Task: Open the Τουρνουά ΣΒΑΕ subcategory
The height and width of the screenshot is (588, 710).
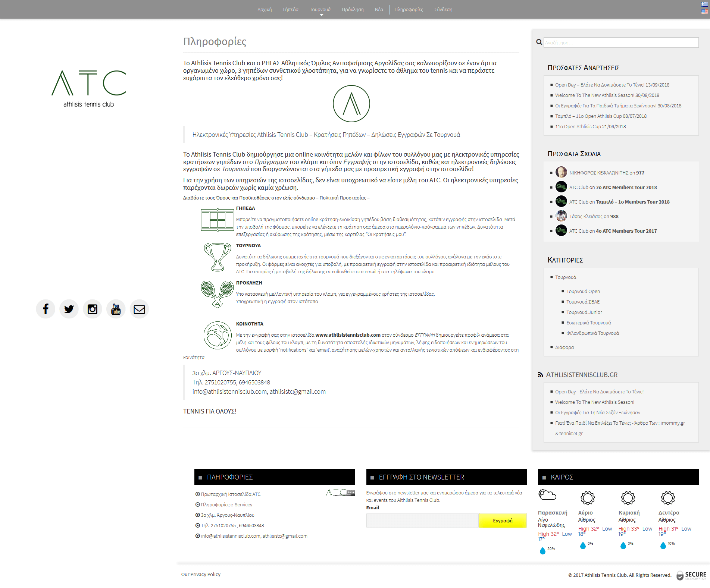Action: [x=583, y=302]
